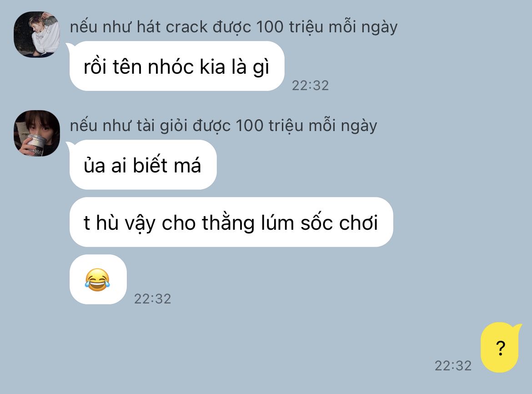
Task: Click the word 'biết' in 'ủa ai biết má'
Action: point(150,165)
